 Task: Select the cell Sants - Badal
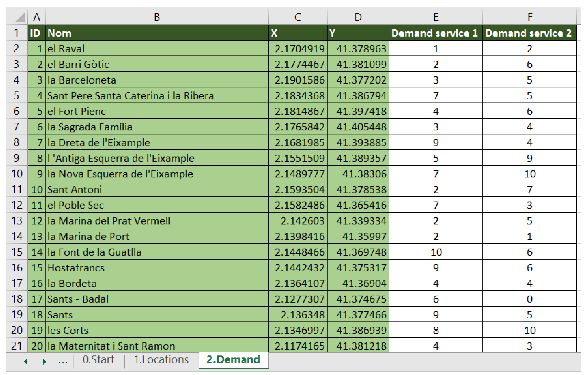point(157,299)
